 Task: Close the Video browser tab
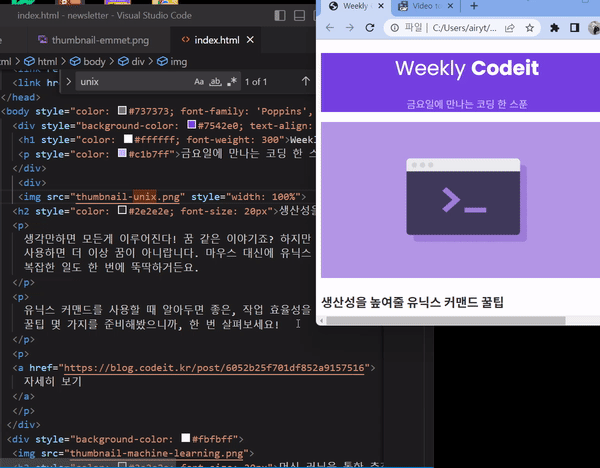coord(450,6)
